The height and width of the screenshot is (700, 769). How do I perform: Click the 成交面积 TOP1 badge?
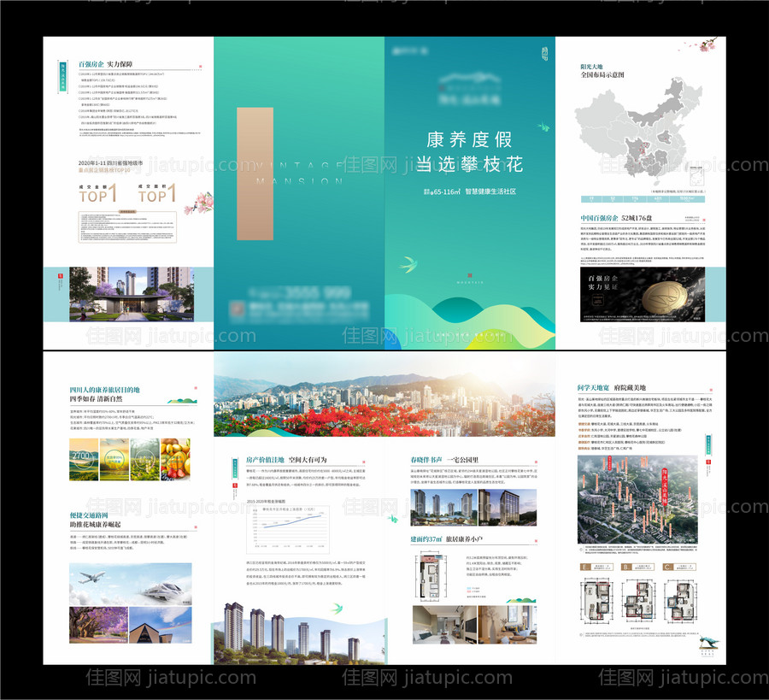[156, 192]
